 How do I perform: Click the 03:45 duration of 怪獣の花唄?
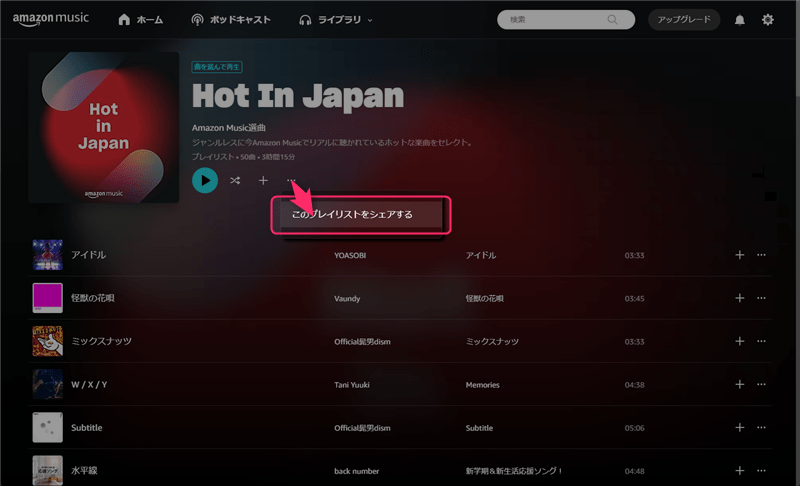click(x=634, y=298)
